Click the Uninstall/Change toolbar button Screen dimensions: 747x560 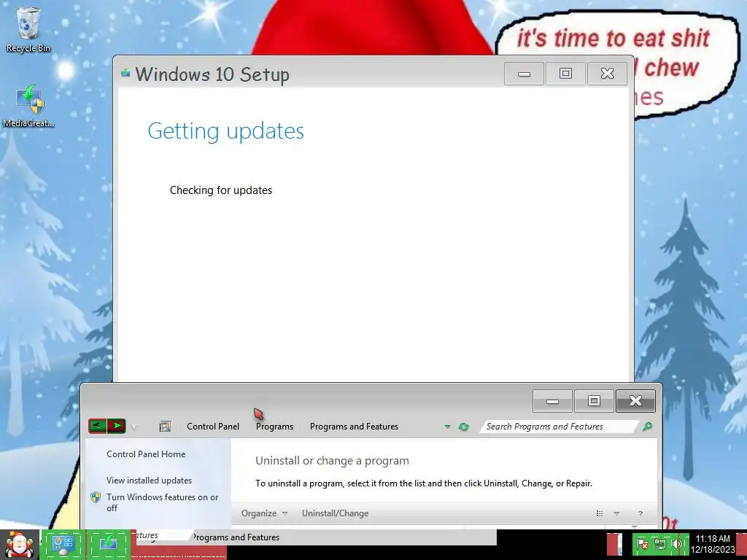[335, 513]
